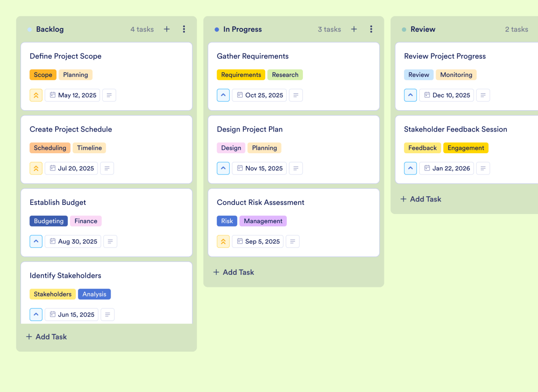Click the Finance tag on Establish Budget
538x392 pixels.
[x=85, y=221]
